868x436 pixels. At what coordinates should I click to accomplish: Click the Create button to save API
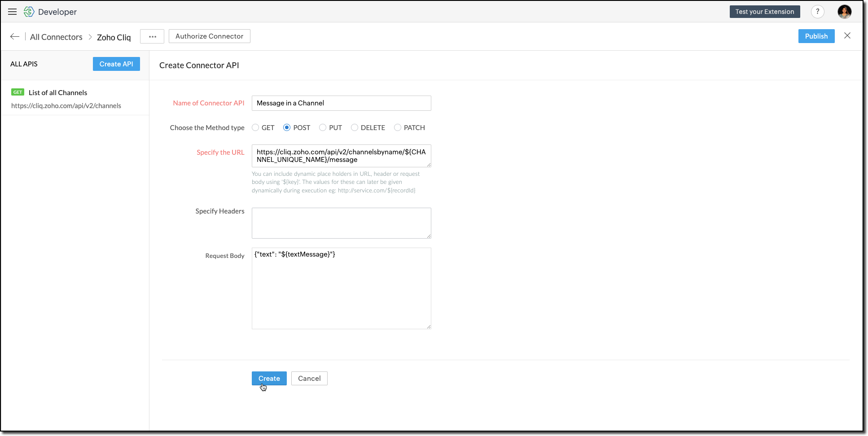pos(269,379)
